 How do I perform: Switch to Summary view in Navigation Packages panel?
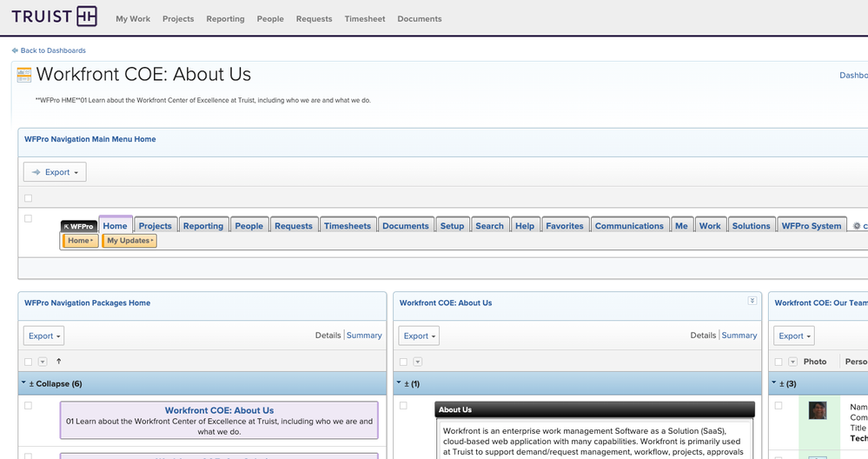tap(364, 336)
